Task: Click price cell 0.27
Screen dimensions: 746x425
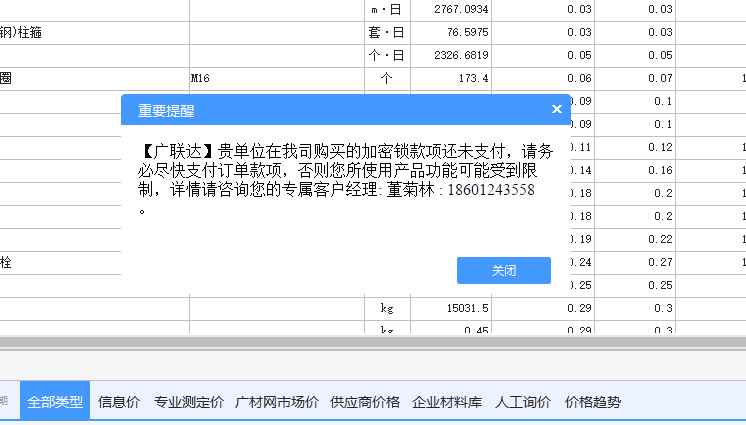Action: (x=635, y=262)
